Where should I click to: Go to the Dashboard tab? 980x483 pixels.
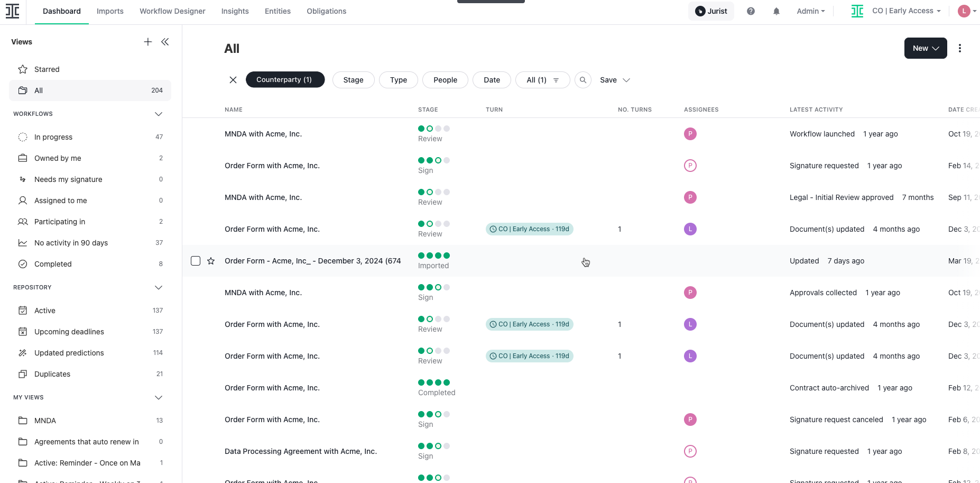tap(62, 11)
